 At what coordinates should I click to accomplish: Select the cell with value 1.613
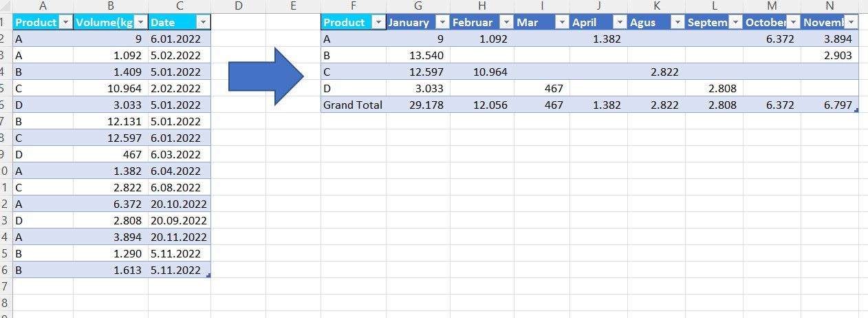click(111, 271)
